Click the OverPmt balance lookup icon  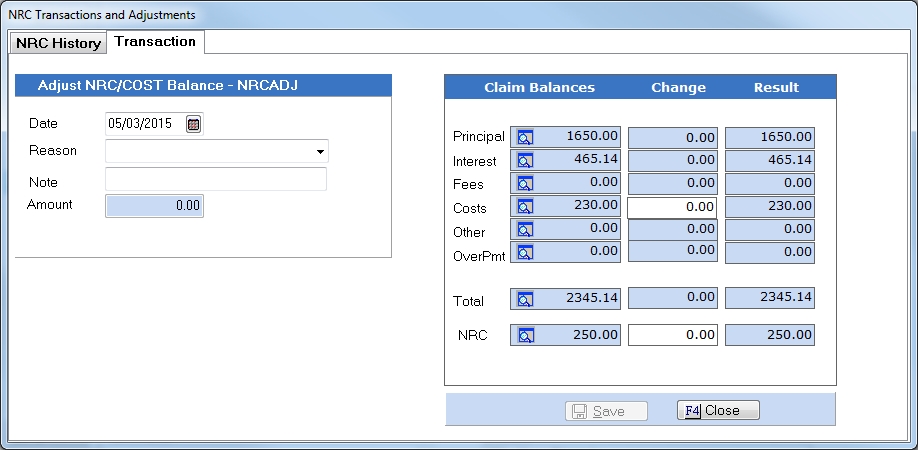pyautogui.click(x=526, y=253)
